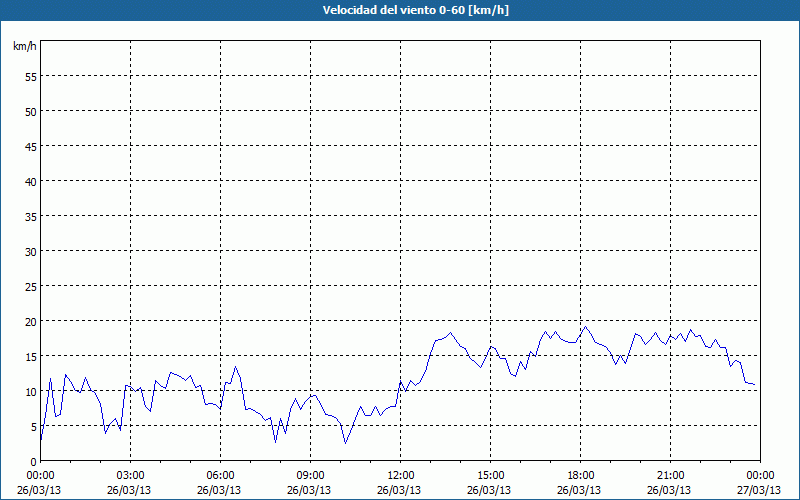Click the 21:00 time label
The image size is (800, 500).
[x=670, y=476]
